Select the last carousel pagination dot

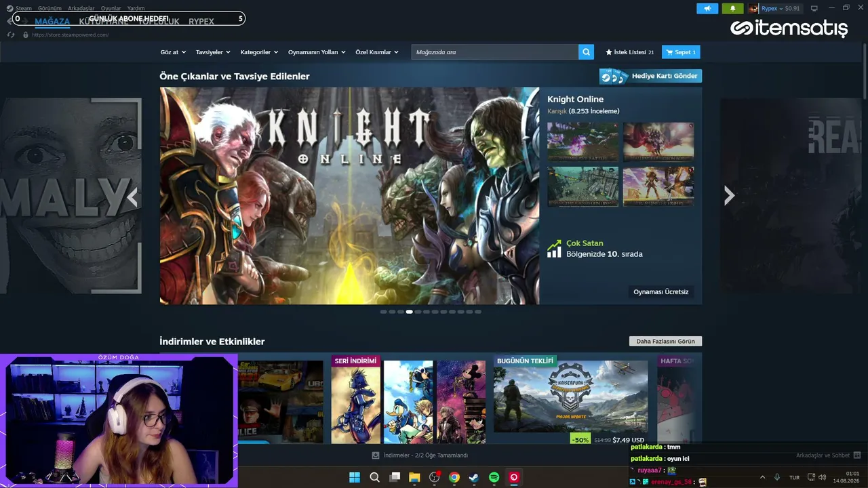coord(477,312)
